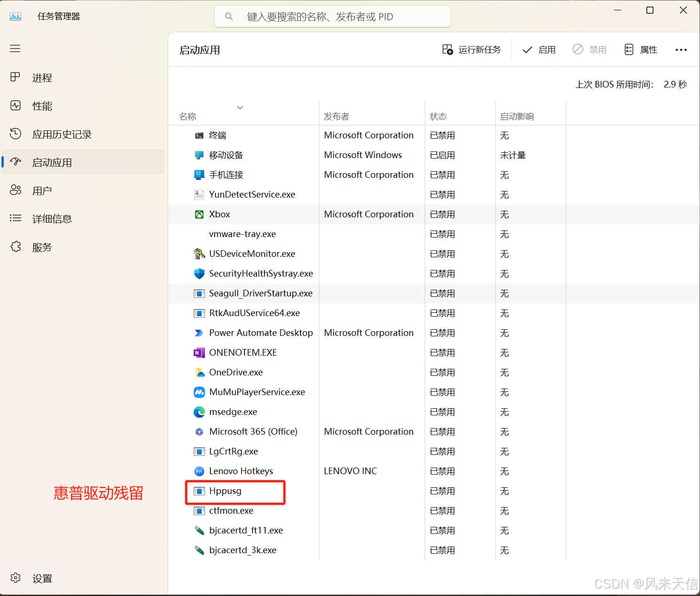Click the search magnifier icon
The height and width of the screenshot is (596, 700).
[229, 16]
